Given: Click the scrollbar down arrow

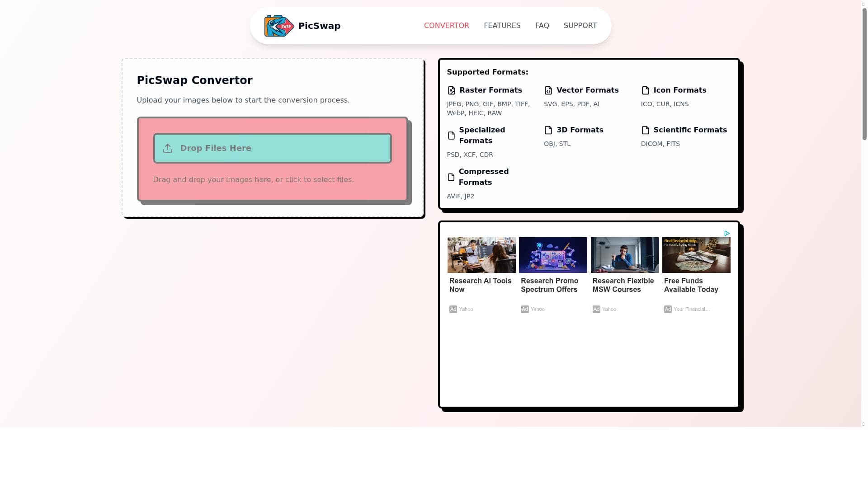Looking at the screenshot, I should click(x=864, y=424).
